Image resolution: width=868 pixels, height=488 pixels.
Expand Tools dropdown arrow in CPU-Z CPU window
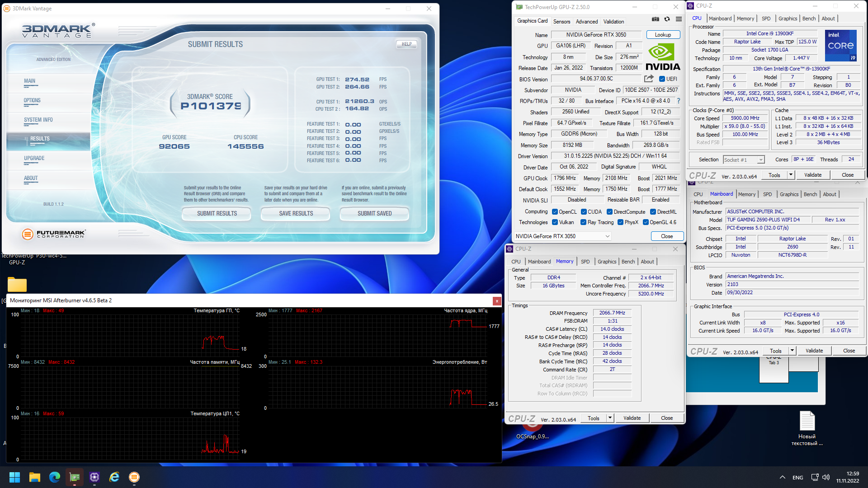point(791,175)
